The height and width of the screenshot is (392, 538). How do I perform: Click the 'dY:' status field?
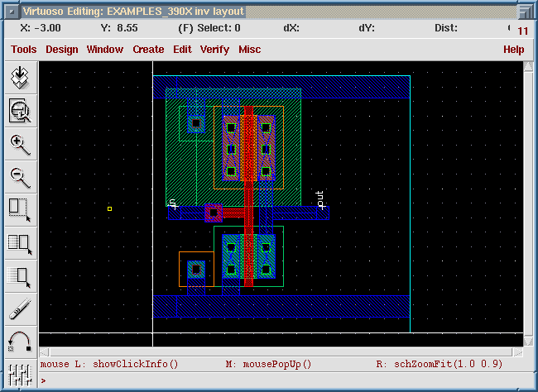pos(367,28)
